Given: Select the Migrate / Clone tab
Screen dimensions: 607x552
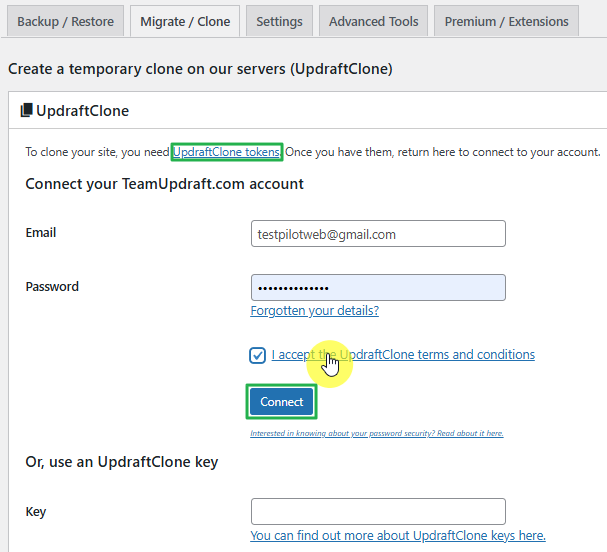Looking at the screenshot, I should point(185,21).
